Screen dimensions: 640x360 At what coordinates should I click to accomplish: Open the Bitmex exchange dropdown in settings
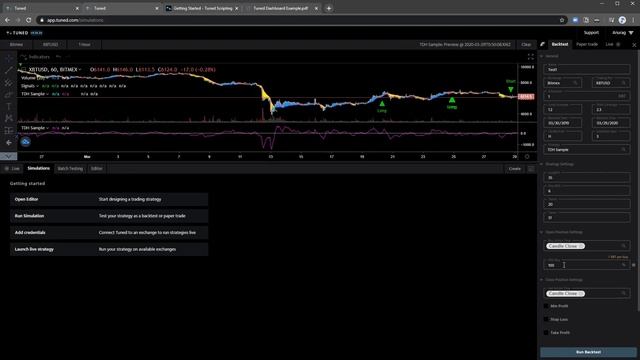[x=562, y=82]
